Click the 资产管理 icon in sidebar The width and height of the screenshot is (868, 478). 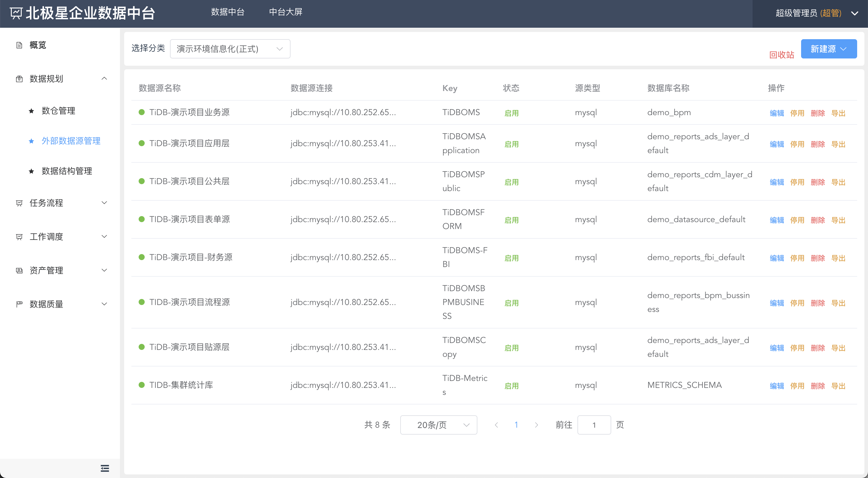pyautogui.click(x=19, y=271)
